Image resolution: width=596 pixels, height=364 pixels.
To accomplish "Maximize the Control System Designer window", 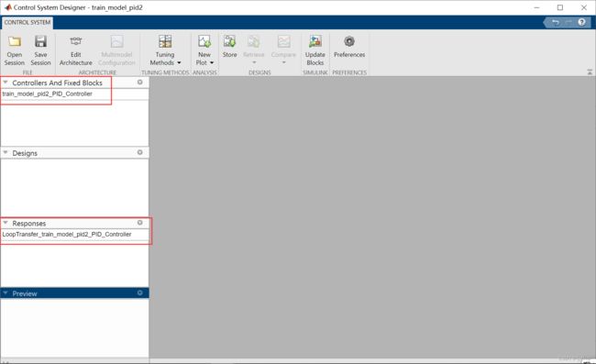I will point(560,7).
